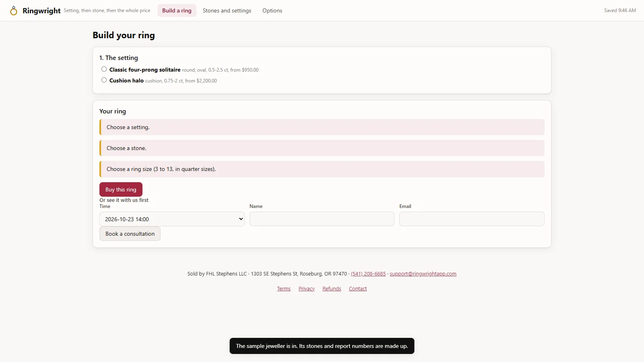Click the 'Choose a ring size' notice
This screenshot has height=362, width=644.
(x=322, y=169)
